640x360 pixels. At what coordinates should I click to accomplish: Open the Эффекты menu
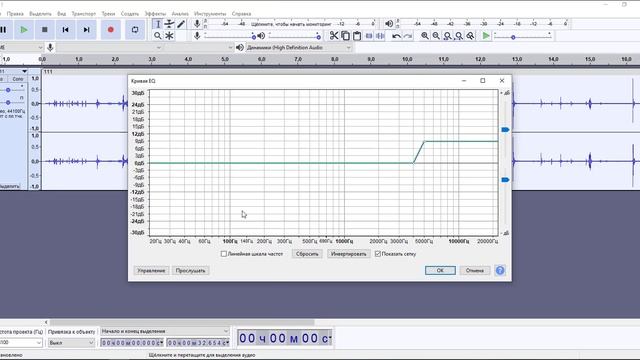(155, 13)
